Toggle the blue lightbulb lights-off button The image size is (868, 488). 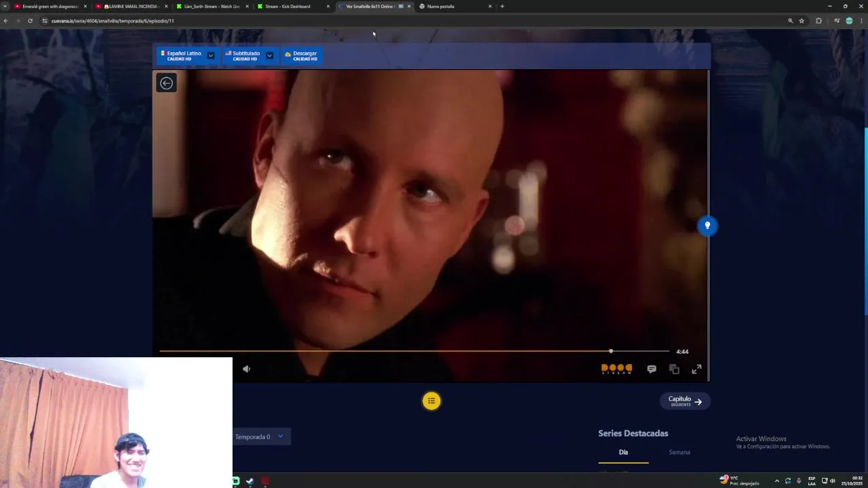707,226
